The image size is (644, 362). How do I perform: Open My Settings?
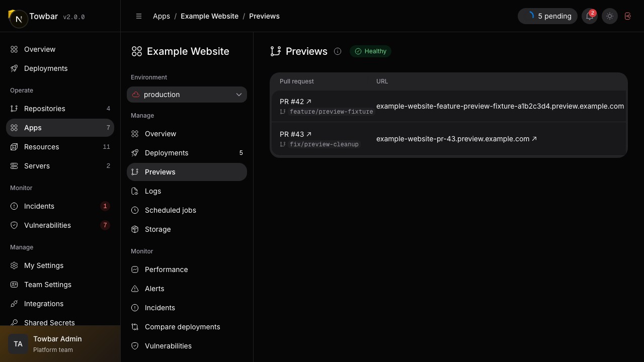[60, 265]
